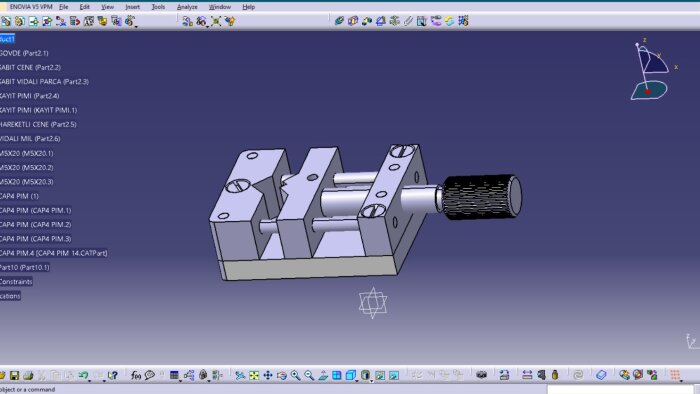Click the Normal View icon
This screenshot has height=394, width=700.
click(x=323, y=375)
